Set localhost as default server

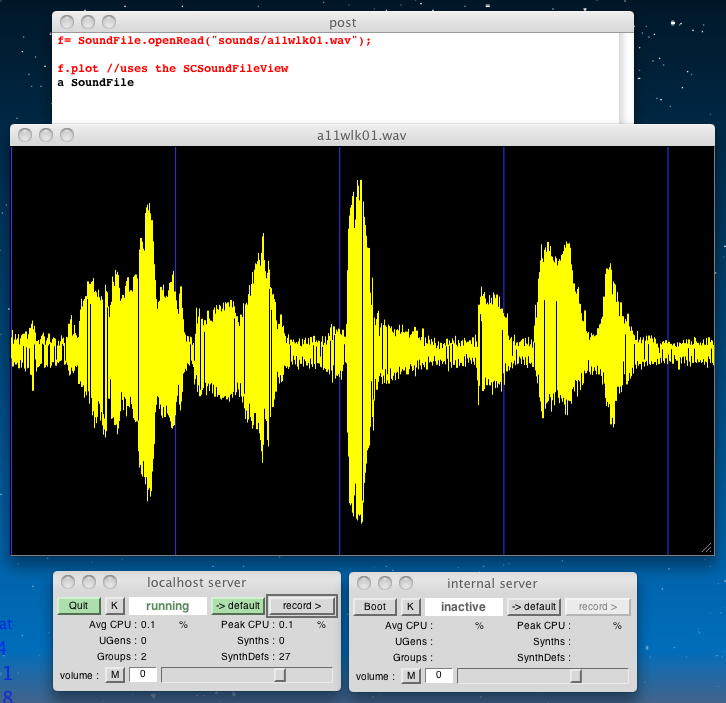238,606
